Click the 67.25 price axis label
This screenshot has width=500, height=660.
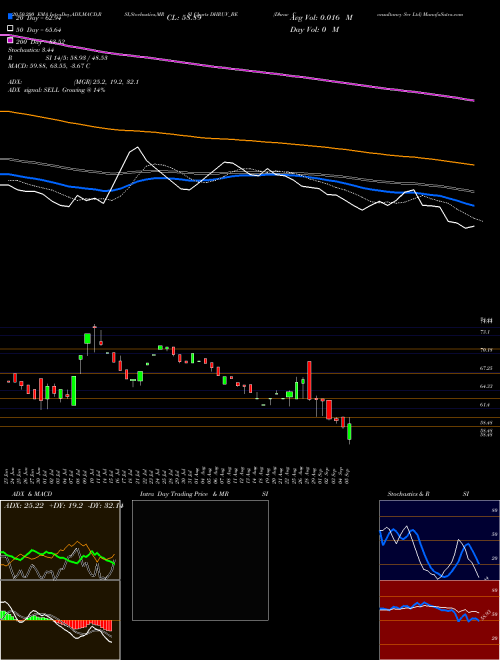click(x=486, y=368)
